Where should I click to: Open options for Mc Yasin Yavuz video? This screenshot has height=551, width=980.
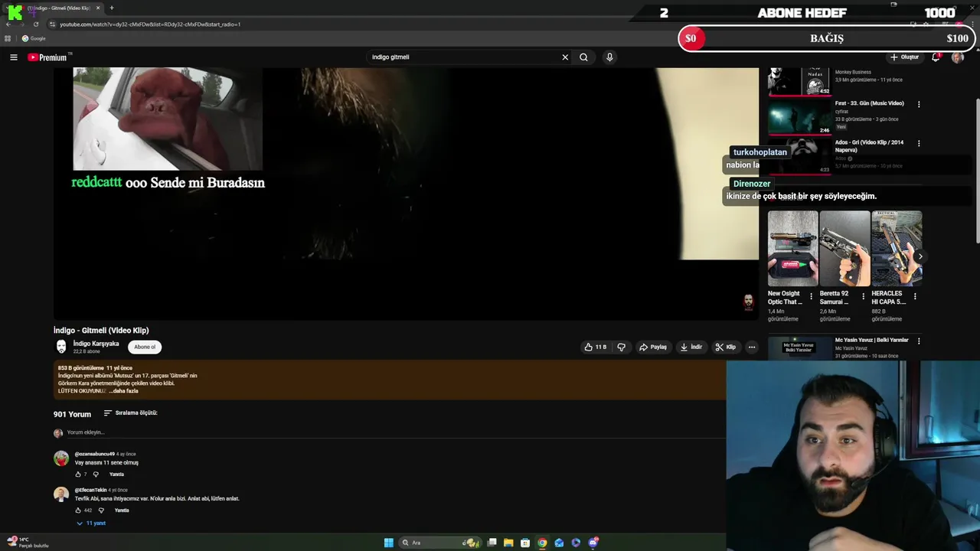click(x=919, y=341)
